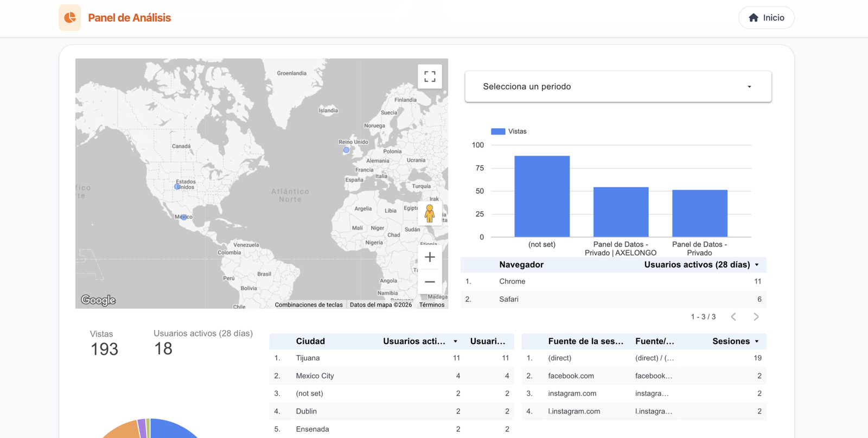Sort city table by Usuarios activos arrow

455,341
